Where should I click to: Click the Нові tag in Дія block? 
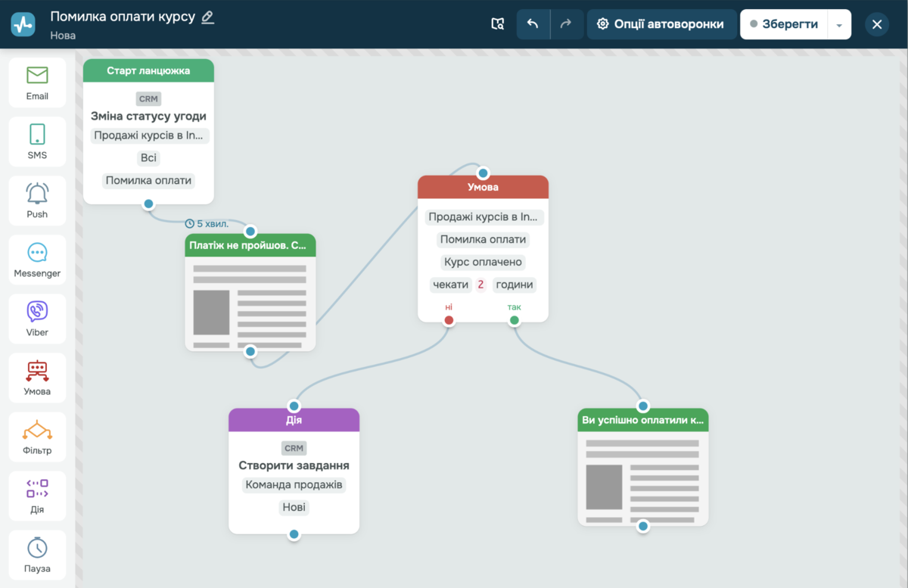coord(294,508)
